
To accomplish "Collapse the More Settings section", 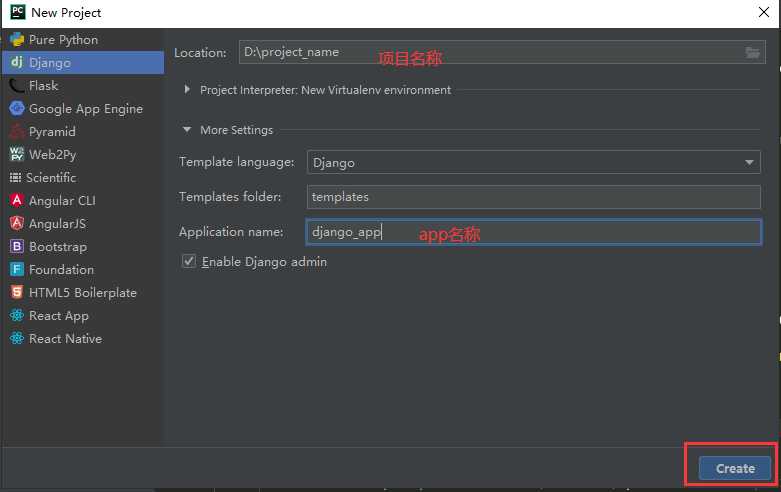I will coord(187,129).
